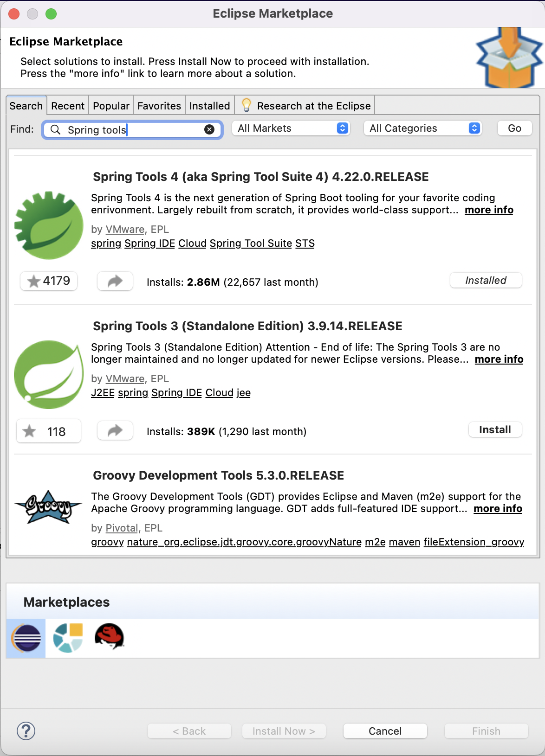This screenshot has height=756, width=545.
Task: Click the Groovy star logo
Action: pos(48,507)
